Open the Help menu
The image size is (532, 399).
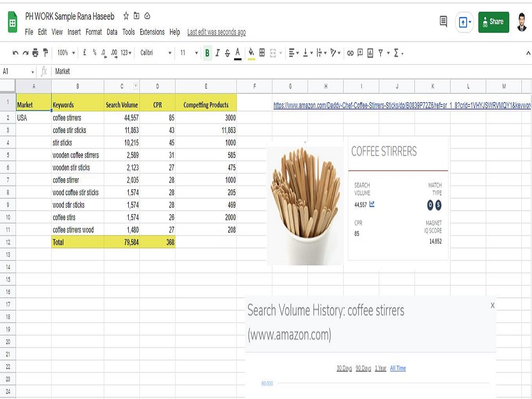(174, 32)
